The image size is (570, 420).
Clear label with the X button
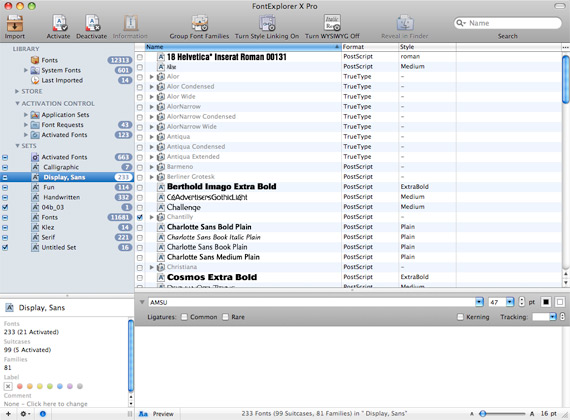(8, 386)
